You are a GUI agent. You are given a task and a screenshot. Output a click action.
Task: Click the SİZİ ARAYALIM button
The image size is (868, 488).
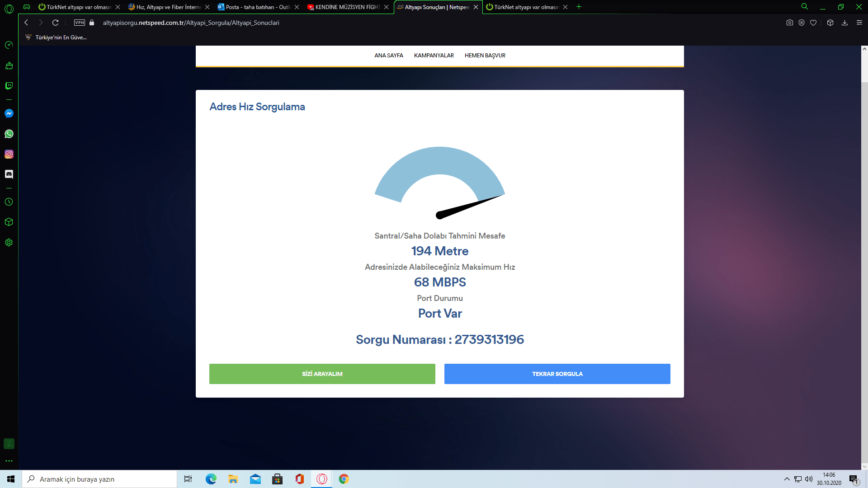[x=322, y=374]
